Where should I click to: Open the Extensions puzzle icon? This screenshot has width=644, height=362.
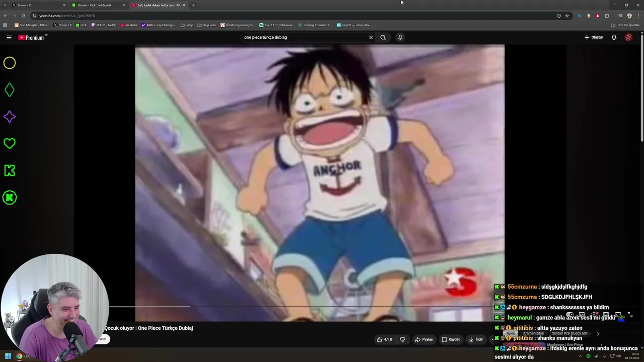click(607, 16)
